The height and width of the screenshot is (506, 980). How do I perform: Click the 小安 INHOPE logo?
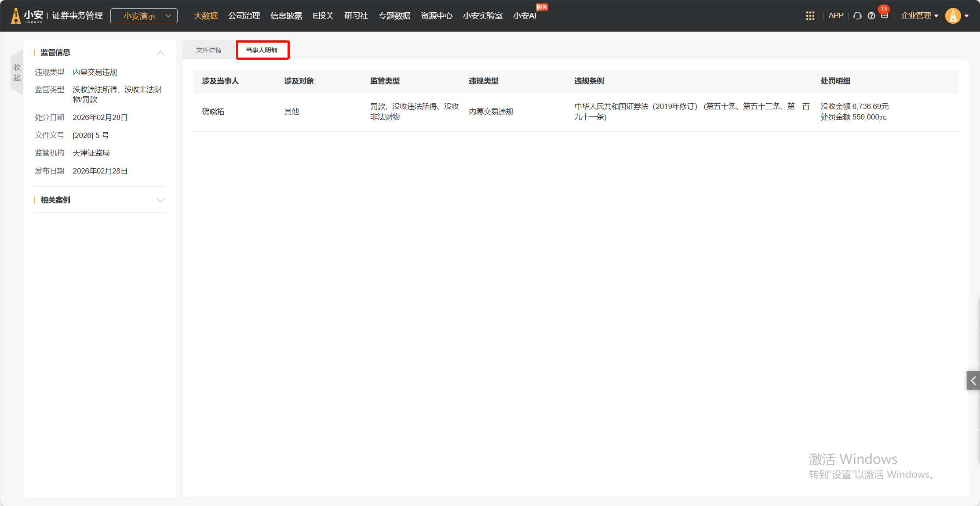coord(27,16)
